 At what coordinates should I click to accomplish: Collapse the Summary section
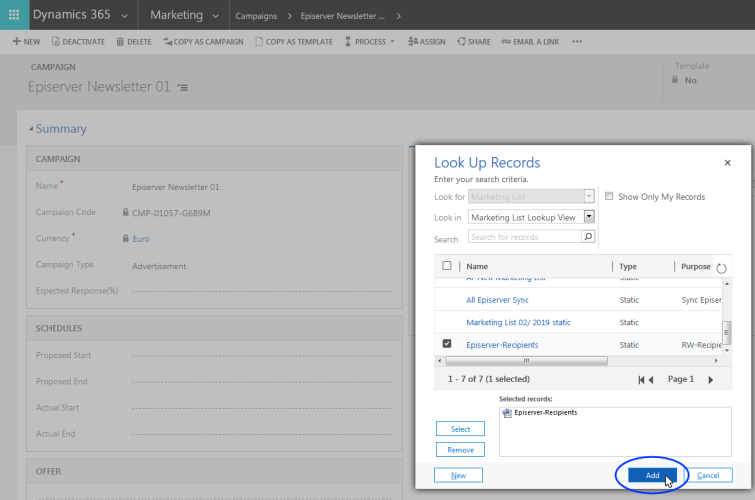pyautogui.click(x=31, y=129)
